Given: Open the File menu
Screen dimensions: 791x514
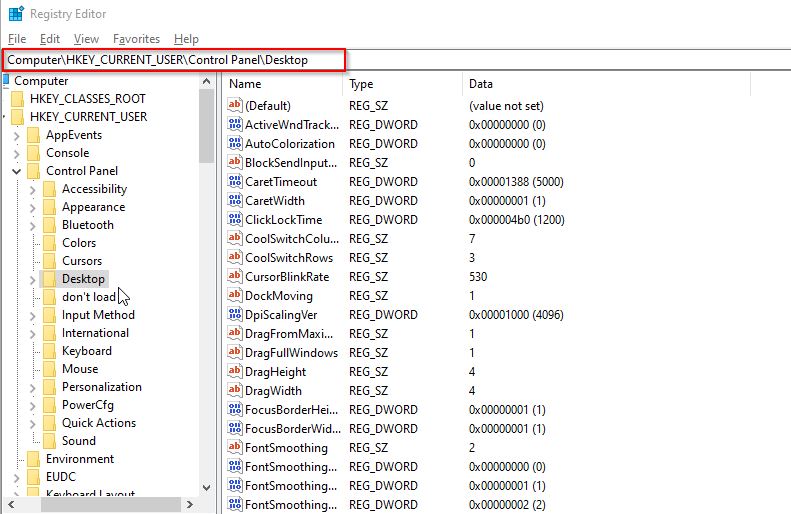Looking at the screenshot, I should coord(17,39).
